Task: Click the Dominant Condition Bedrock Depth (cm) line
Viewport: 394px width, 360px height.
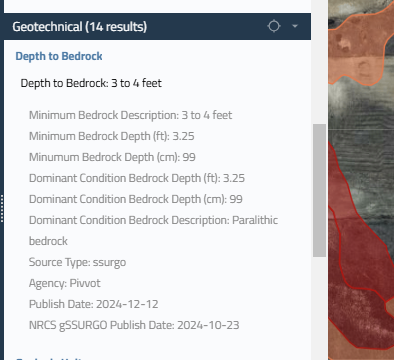Action: pyautogui.click(x=136, y=199)
